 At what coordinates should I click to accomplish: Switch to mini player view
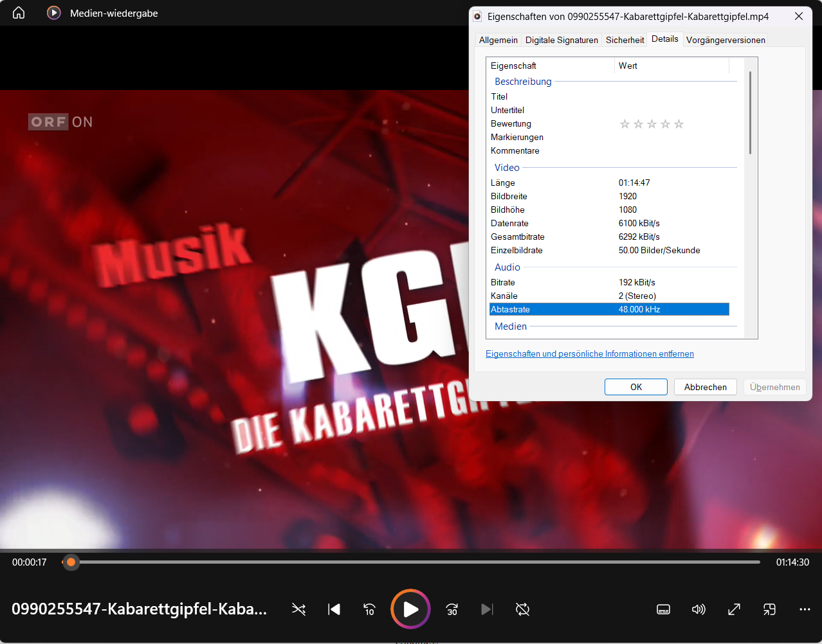(769, 609)
